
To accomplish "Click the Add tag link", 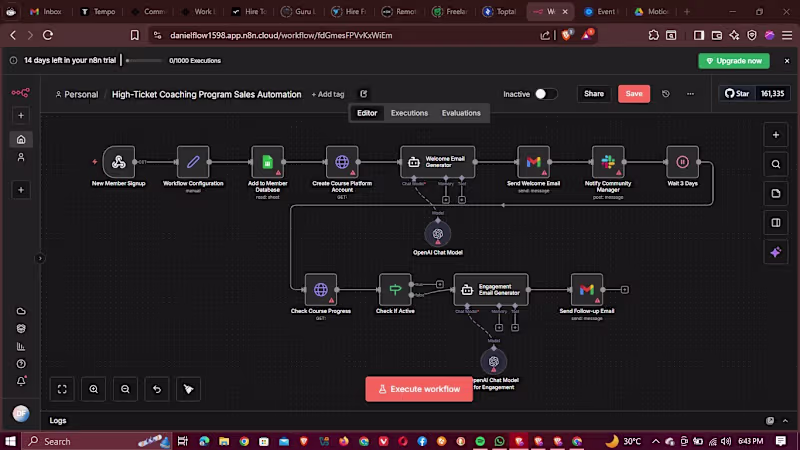I will coord(328,94).
